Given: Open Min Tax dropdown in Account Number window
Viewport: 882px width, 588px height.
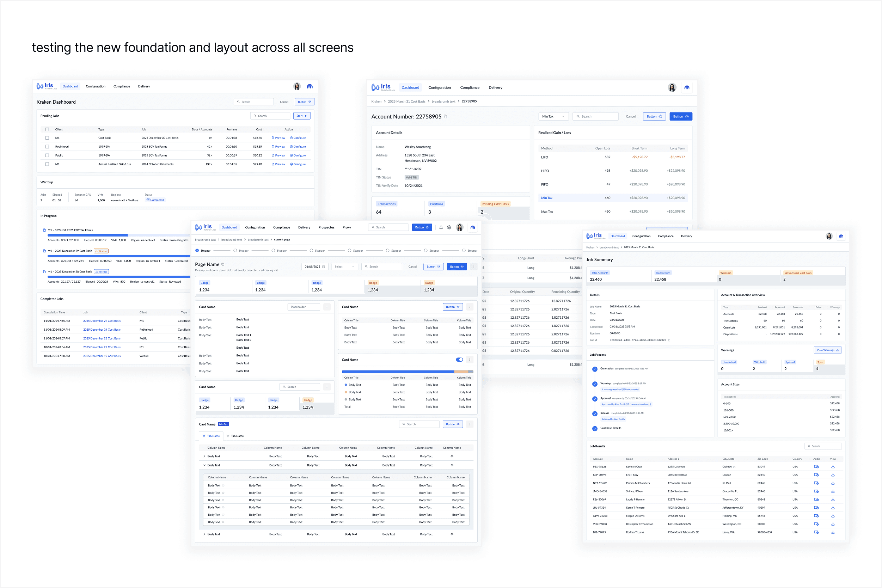Looking at the screenshot, I should coord(553,117).
